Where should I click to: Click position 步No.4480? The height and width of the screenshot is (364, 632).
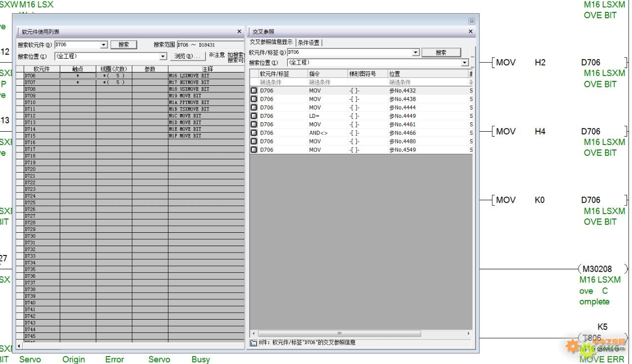pos(402,141)
